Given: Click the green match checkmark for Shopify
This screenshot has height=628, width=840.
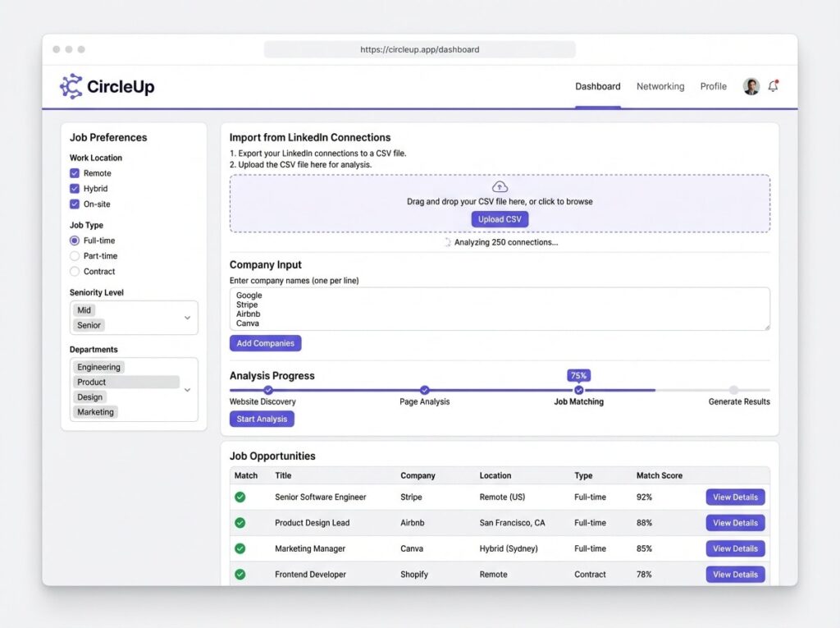Looking at the screenshot, I should click(240, 575).
